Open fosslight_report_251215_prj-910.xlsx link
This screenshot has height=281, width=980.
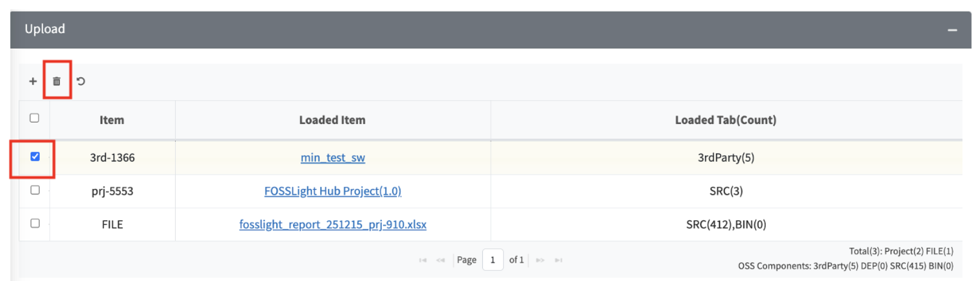pos(333,225)
